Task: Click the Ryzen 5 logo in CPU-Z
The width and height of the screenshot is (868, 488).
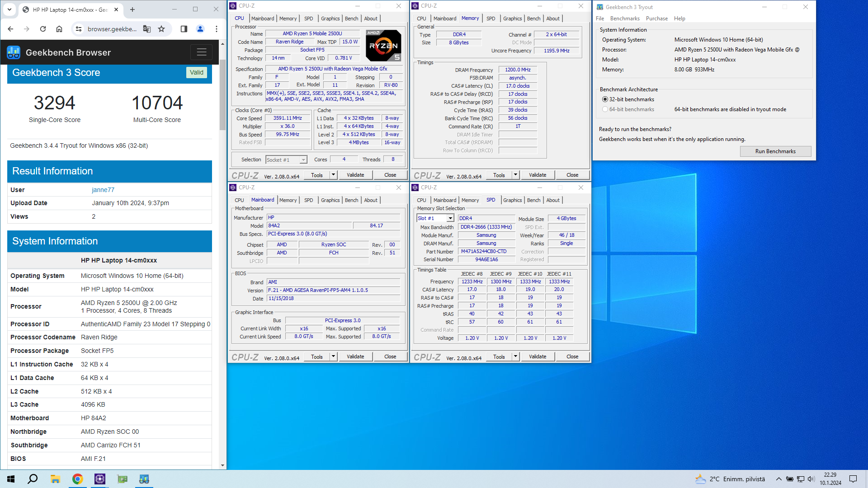Action: click(x=383, y=46)
